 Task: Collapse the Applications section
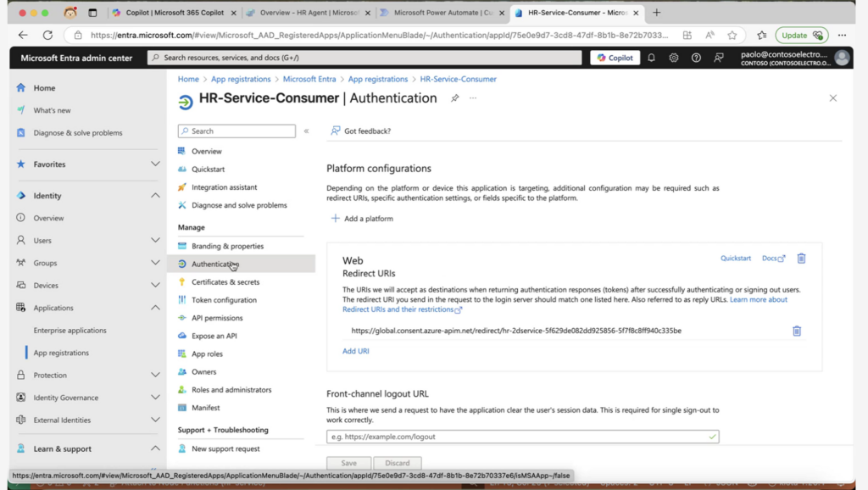coord(156,307)
